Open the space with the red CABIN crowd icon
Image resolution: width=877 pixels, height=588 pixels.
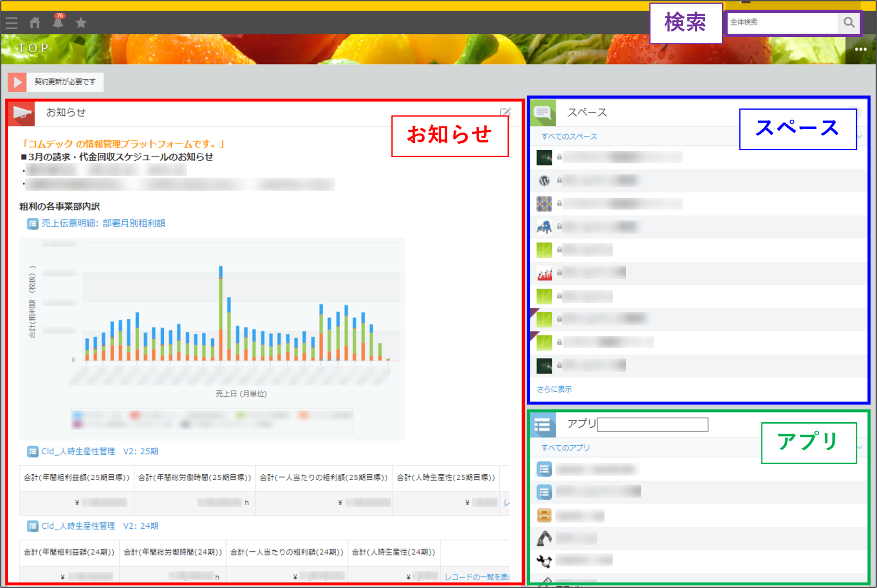click(x=544, y=273)
